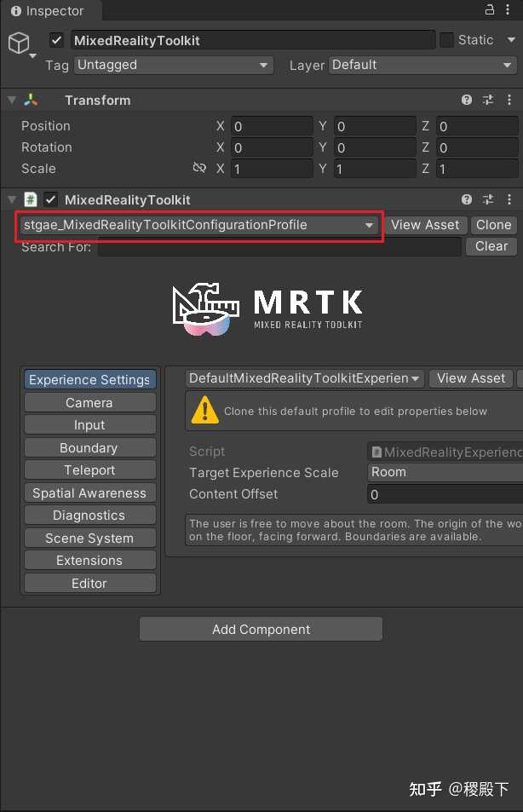Open the Inspector panel more-options menu
Viewport: 523px width, 812px height.
508,9
